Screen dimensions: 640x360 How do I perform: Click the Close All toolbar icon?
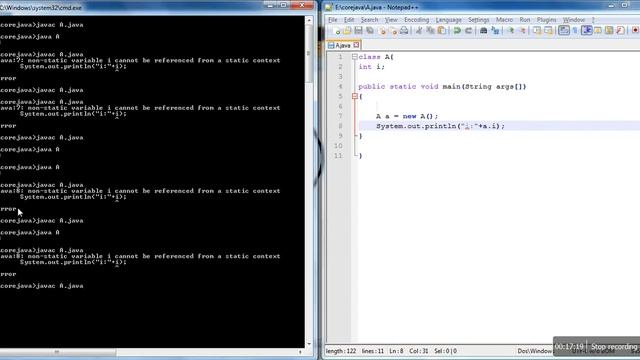pyautogui.click(x=393, y=31)
